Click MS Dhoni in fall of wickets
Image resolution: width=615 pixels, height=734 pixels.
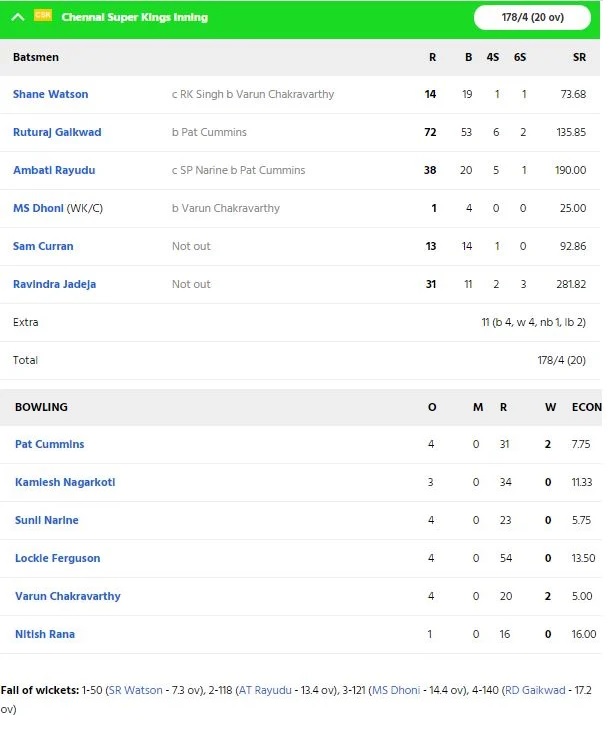point(396,690)
